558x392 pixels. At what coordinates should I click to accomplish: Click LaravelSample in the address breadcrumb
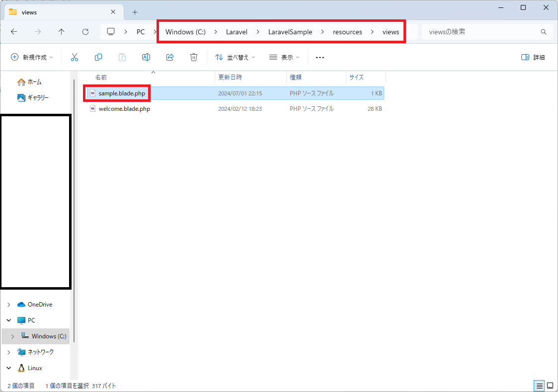[290, 32]
